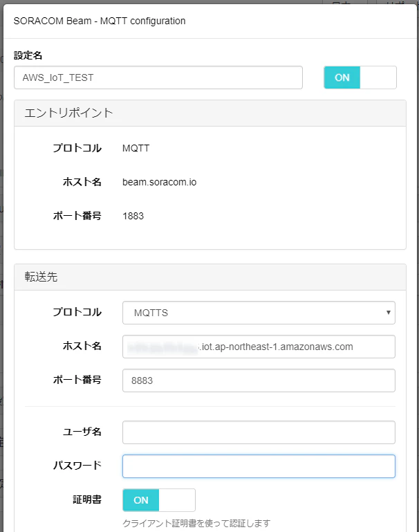419x532 pixels.
Task: Toggle the configuration ON switch beside 設定名
Action: (x=360, y=77)
